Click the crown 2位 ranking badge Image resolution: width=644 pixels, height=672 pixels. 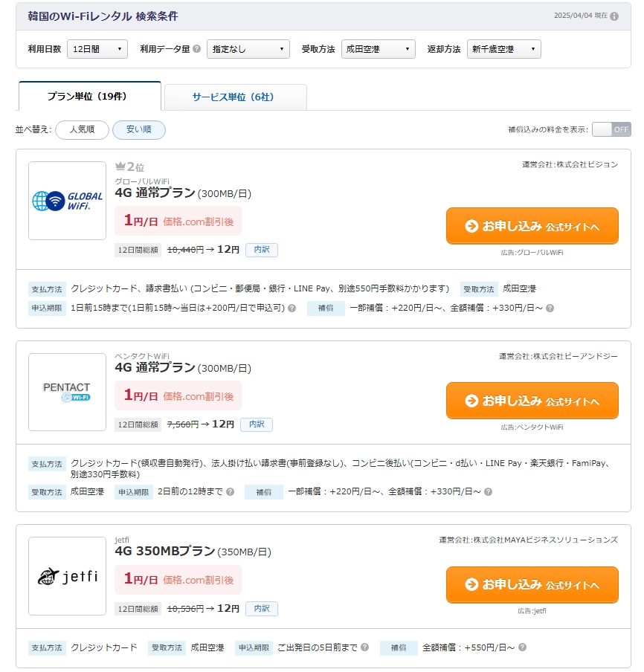(x=129, y=167)
